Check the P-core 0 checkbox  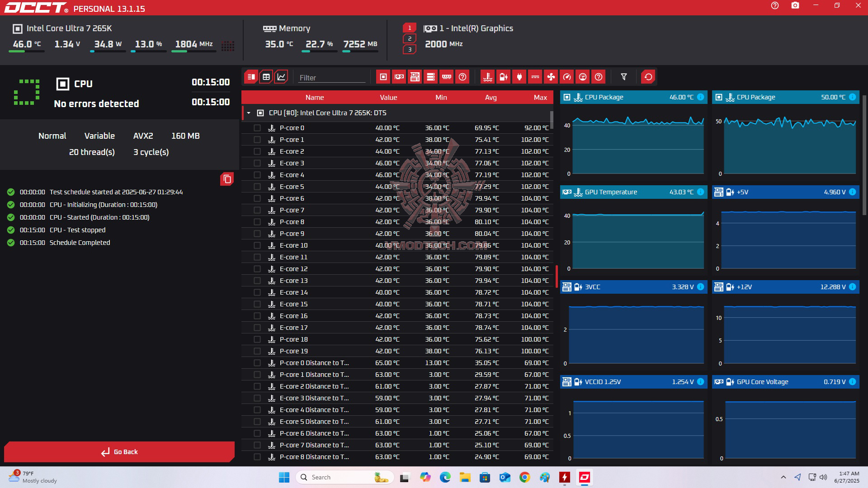(x=257, y=128)
